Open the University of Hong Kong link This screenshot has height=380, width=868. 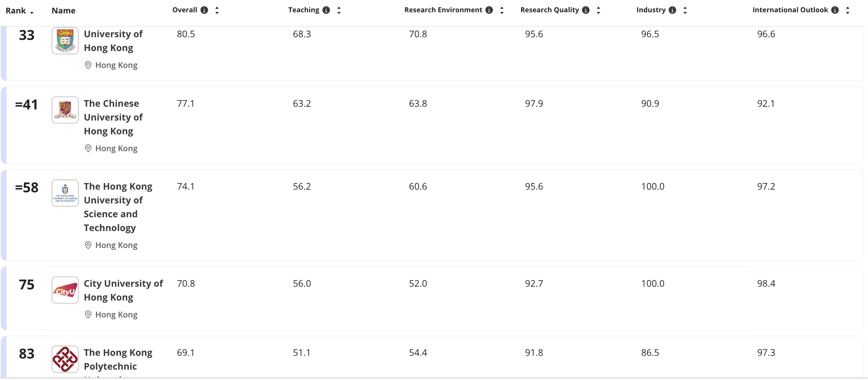pyautogui.click(x=113, y=41)
